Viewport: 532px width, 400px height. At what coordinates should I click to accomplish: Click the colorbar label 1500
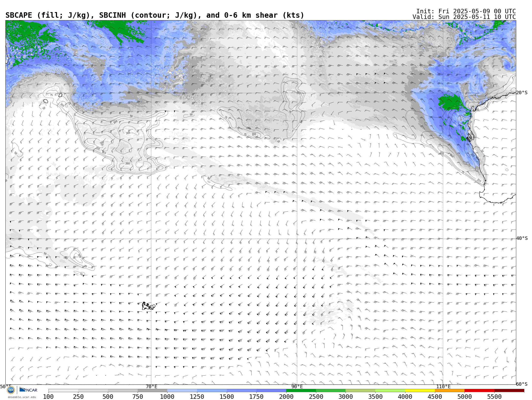tap(227, 397)
